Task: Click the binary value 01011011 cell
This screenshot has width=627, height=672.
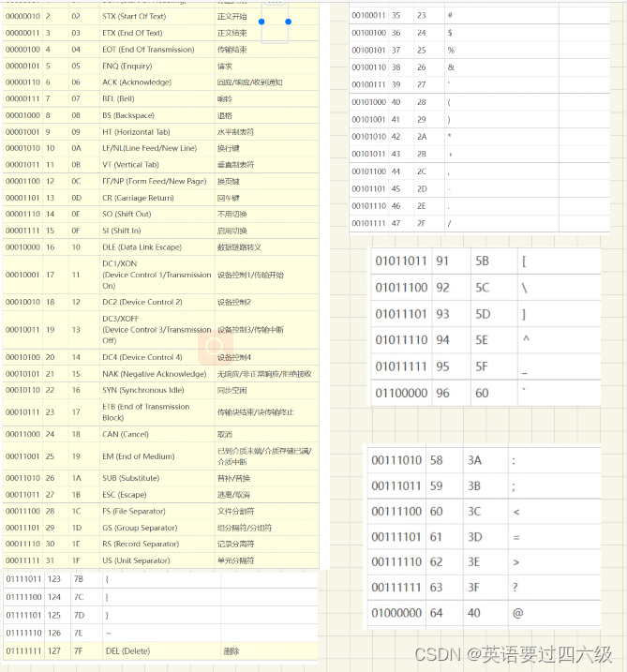Action: [401, 261]
